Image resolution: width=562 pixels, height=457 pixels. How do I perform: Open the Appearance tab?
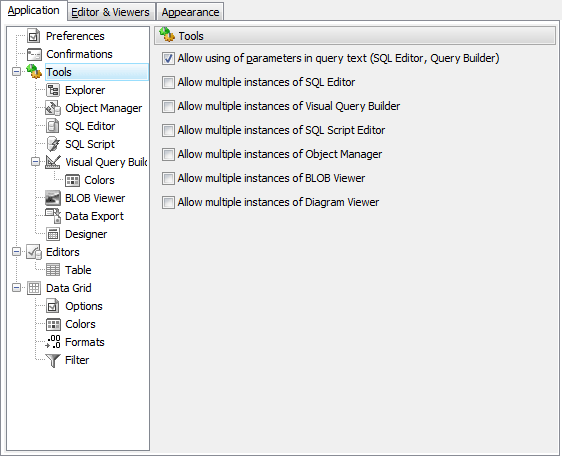point(190,12)
